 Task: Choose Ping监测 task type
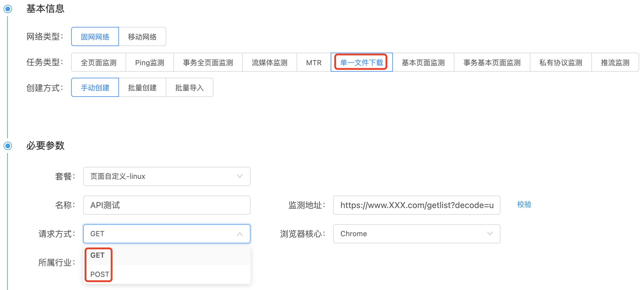pyautogui.click(x=149, y=62)
